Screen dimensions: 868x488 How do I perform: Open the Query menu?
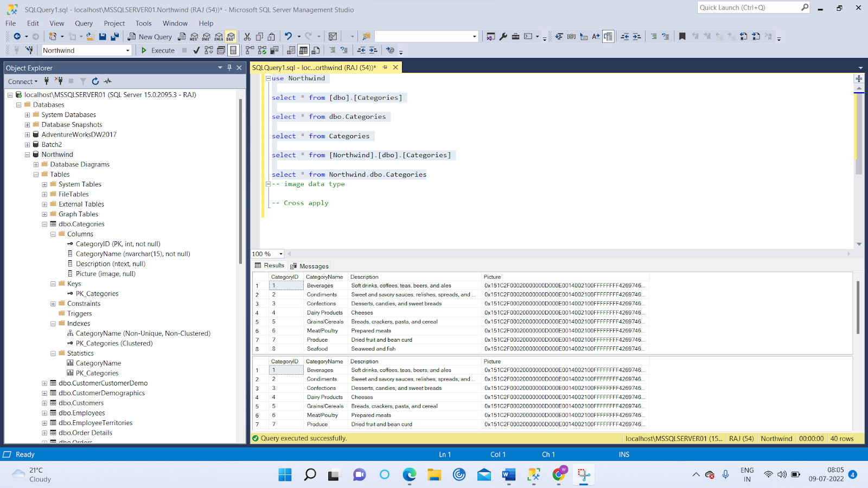click(84, 23)
